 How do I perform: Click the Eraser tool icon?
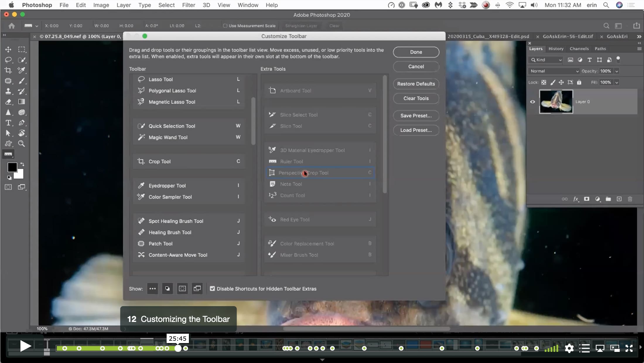(x=8, y=102)
